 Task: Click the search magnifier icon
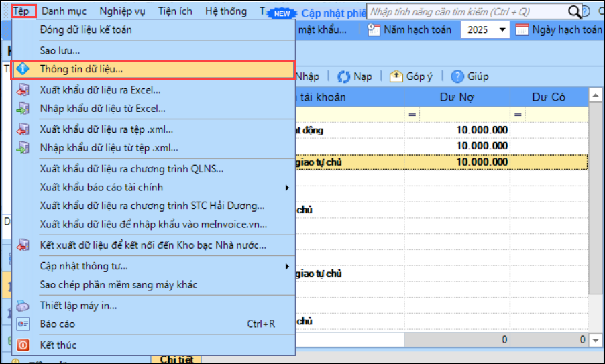point(574,12)
